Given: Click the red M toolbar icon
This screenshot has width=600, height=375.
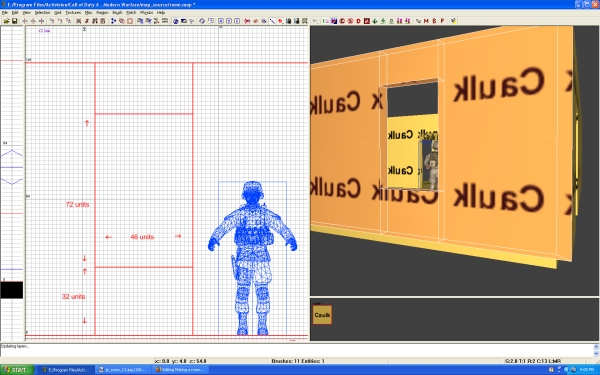Looking at the screenshot, I should (x=426, y=21).
